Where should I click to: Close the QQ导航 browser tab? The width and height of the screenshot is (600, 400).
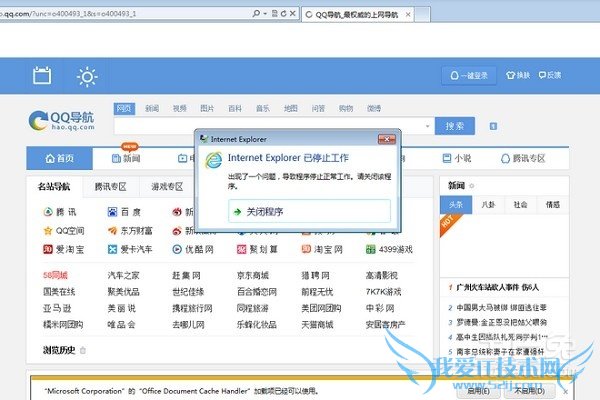408,15
